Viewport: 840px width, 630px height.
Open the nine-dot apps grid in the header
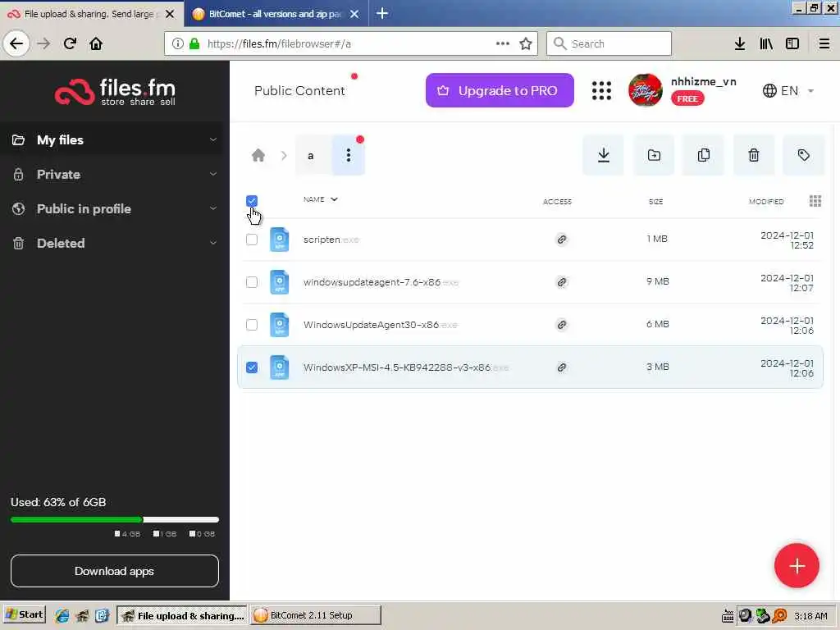pyautogui.click(x=601, y=90)
